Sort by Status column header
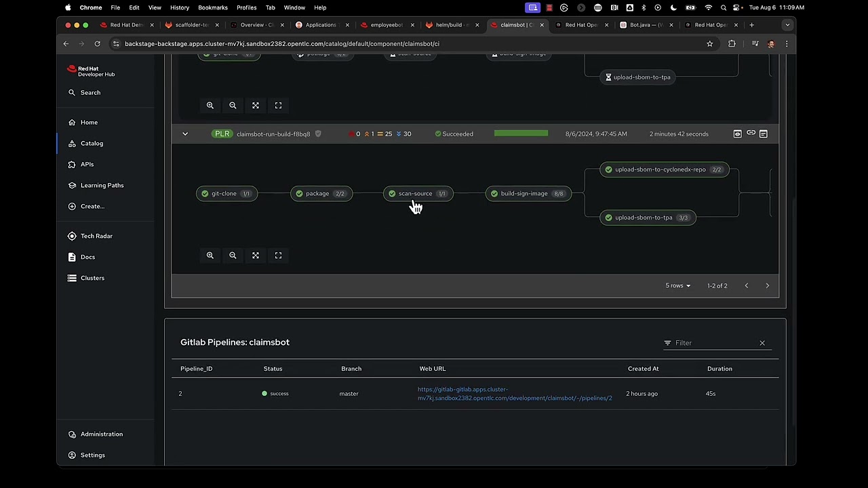The width and height of the screenshot is (868, 488). [x=273, y=369]
